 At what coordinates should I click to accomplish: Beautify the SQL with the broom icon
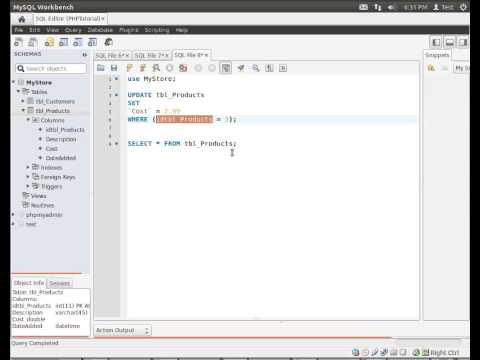pyautogui.click(x=241, y=68)
